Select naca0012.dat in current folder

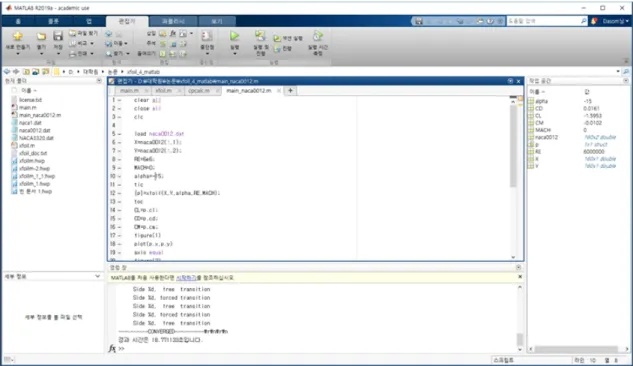click(x=35, y=130)
